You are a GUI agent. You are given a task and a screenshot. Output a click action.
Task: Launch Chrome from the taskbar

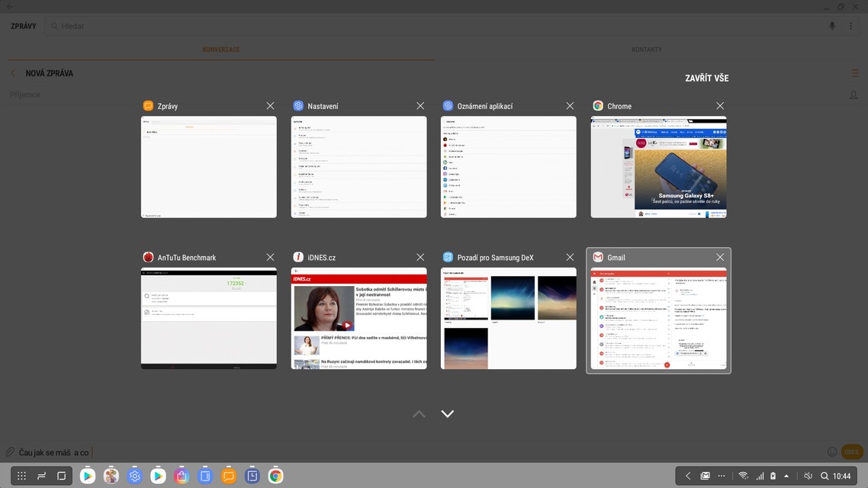tap(275, 476)
